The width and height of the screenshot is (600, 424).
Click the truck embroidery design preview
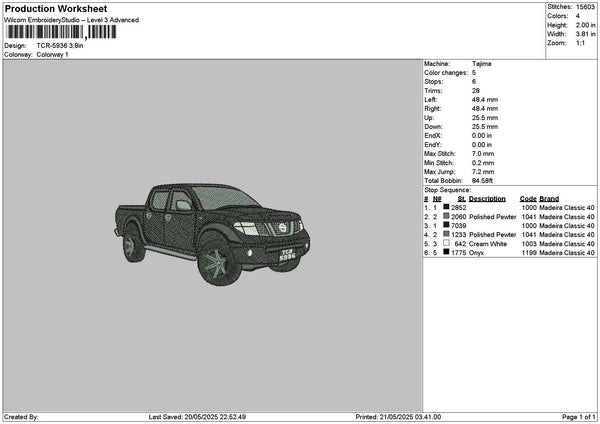[x=212, y=234]
